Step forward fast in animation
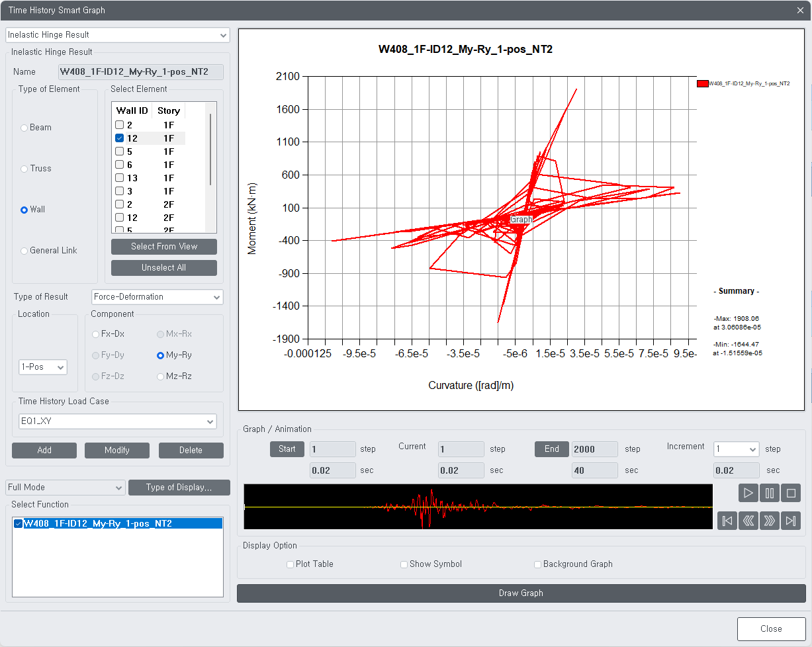 [x=770, y=521]
